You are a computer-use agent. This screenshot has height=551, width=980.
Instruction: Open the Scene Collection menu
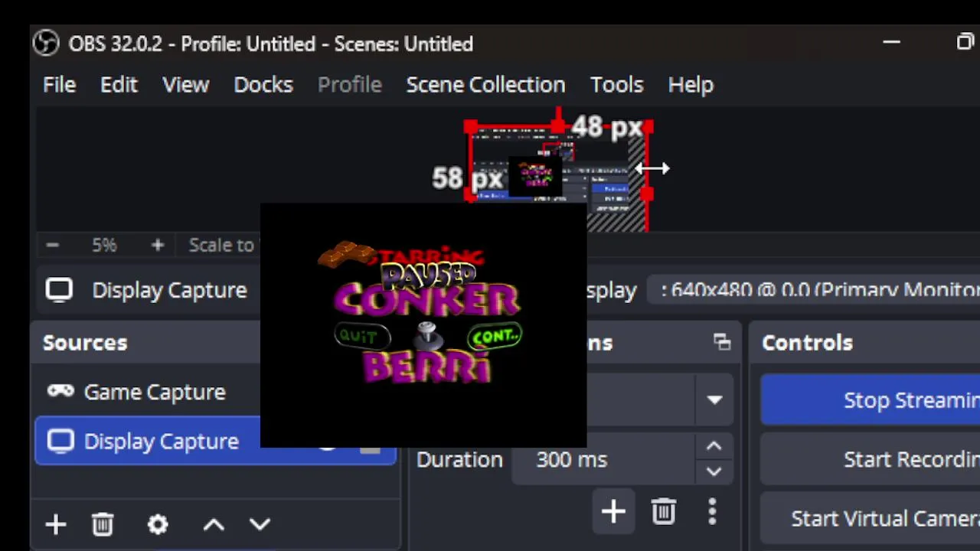point(485,85)
